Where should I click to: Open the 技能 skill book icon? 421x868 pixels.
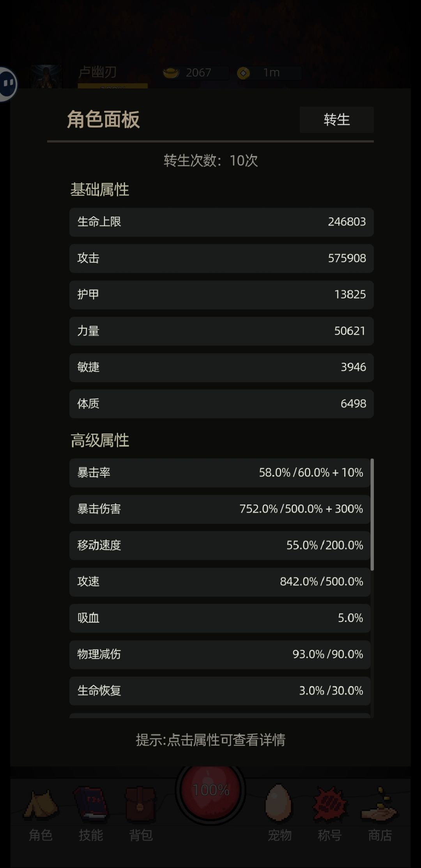[x=90, y=803]
